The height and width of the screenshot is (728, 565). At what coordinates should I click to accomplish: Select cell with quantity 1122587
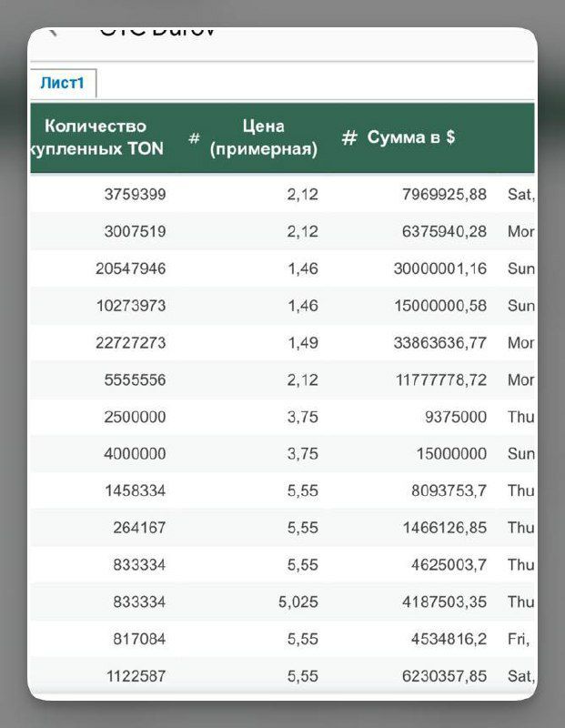tap(136, 676)
